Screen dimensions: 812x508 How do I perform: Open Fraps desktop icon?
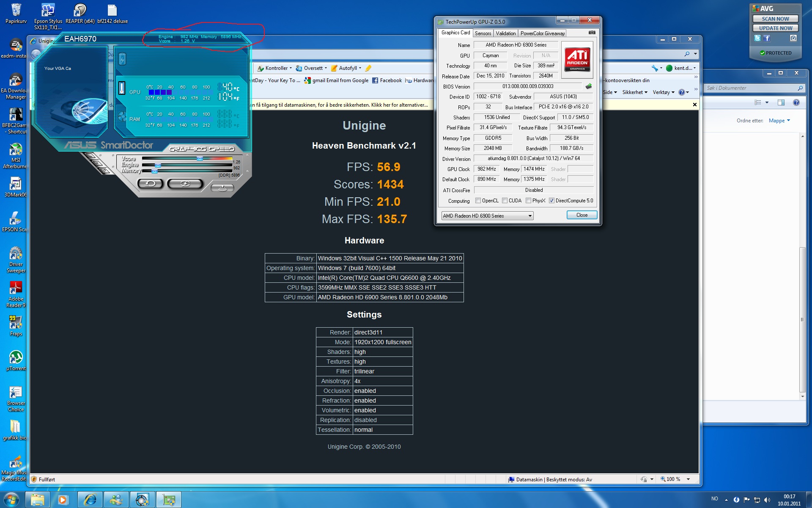tap(16, 326)
